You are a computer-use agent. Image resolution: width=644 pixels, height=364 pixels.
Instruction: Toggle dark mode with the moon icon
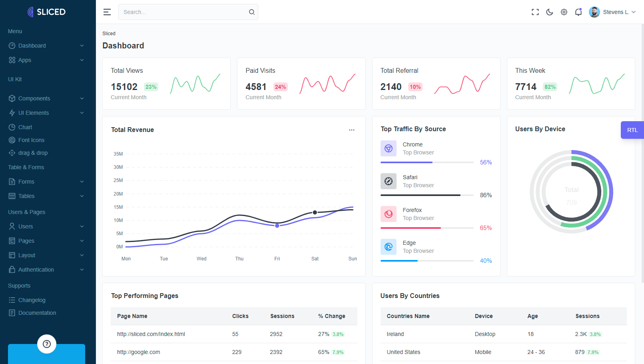tap(549, 12)
